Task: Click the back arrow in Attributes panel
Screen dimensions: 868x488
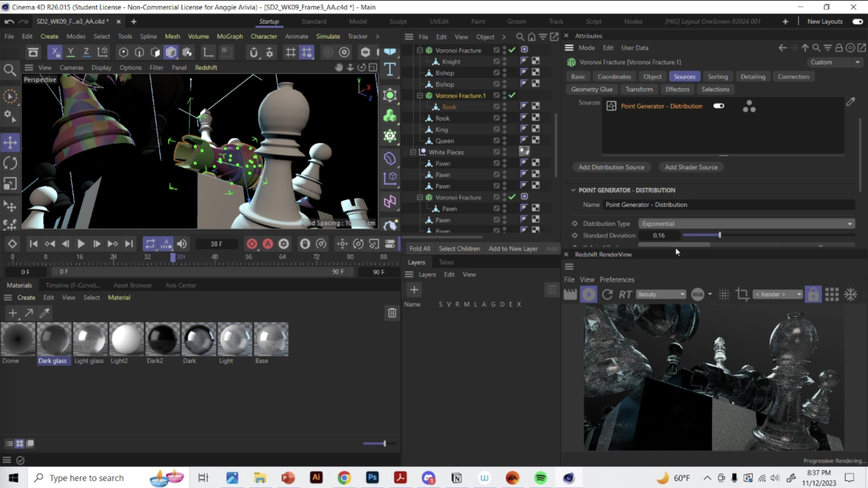Action: point(782,48)
